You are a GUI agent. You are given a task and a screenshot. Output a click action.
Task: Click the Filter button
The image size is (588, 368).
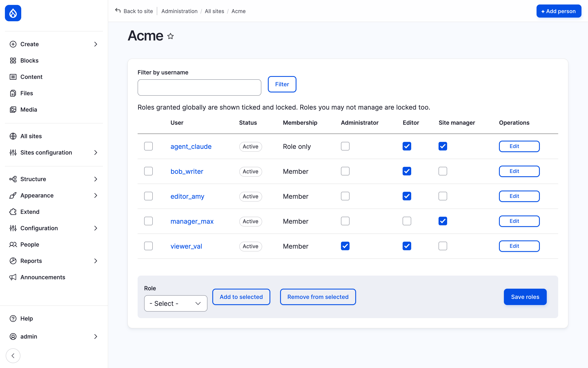tap(282, 84)
